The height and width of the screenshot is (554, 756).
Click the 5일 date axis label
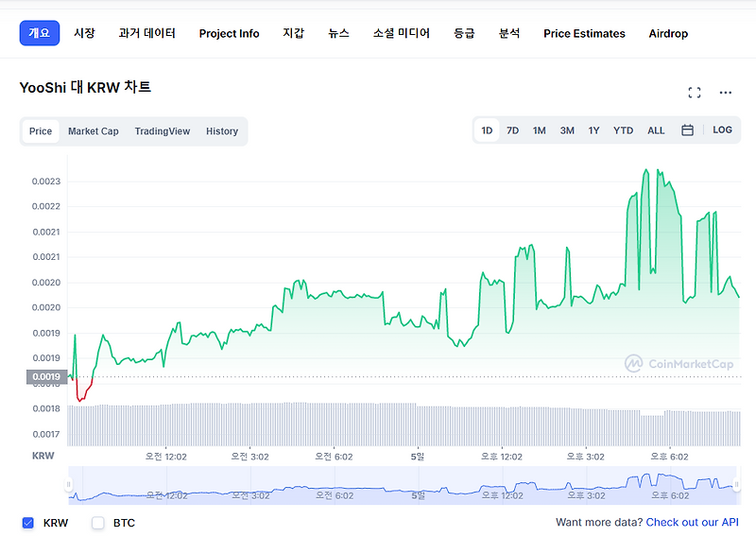(x=418, y=456)
